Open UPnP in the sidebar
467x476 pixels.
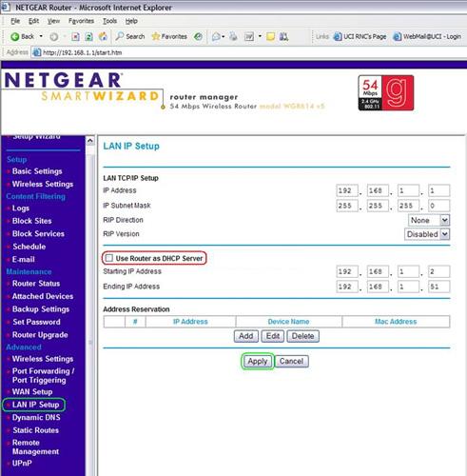click(x=22, y=463)
